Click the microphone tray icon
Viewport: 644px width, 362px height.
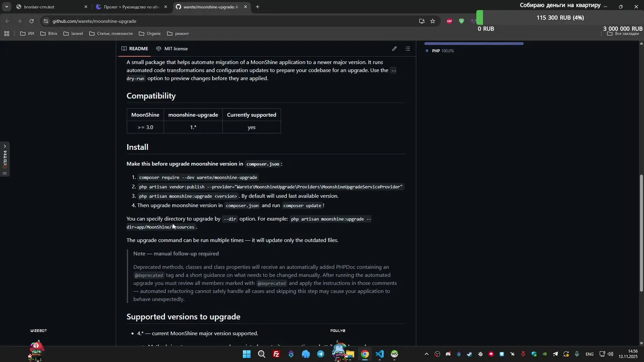click(577, 354)
